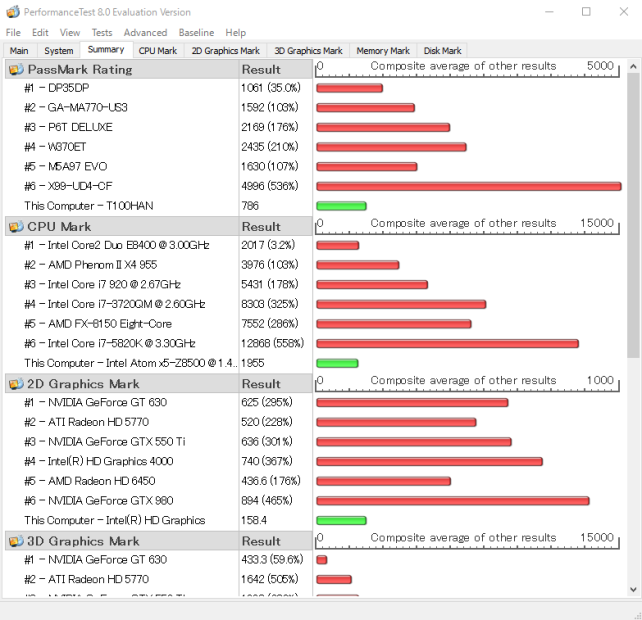Open the Baseline menu
The width and height of the screenshot is (642, 620).
[196, 33]
